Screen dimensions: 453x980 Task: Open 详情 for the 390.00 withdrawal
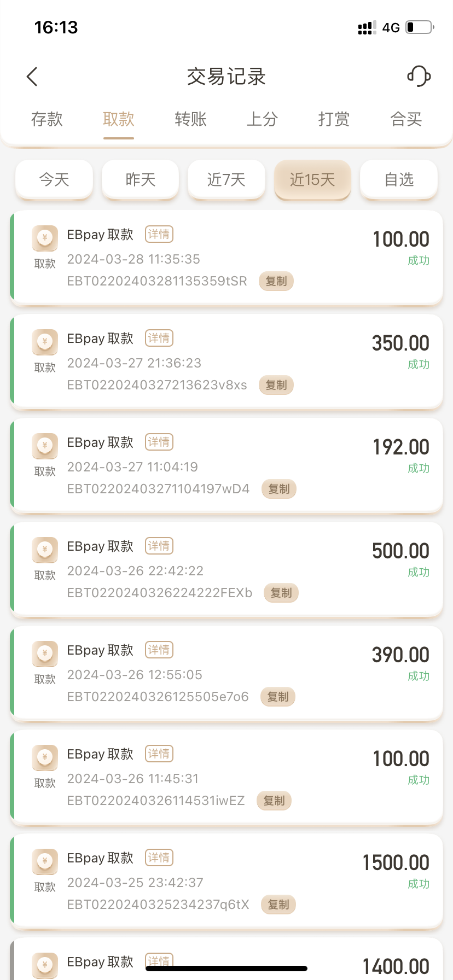pyautogui.click(x=159, y=650)
